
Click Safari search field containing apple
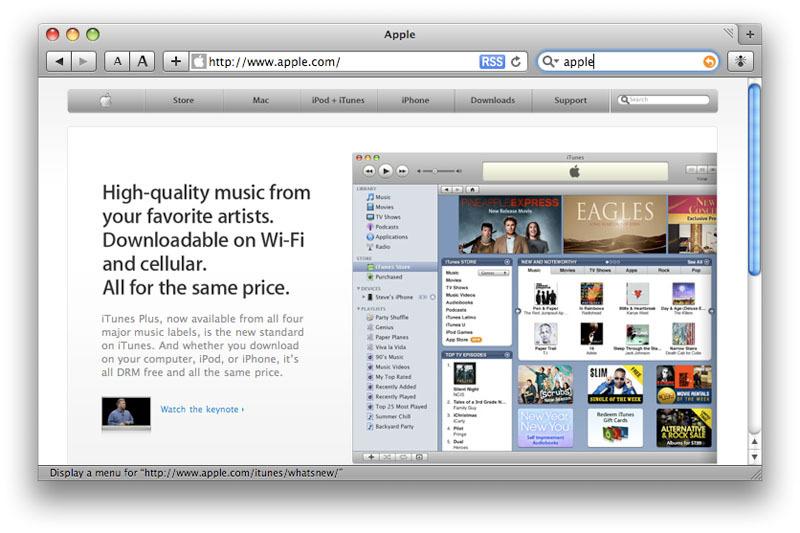click(628, 62)
